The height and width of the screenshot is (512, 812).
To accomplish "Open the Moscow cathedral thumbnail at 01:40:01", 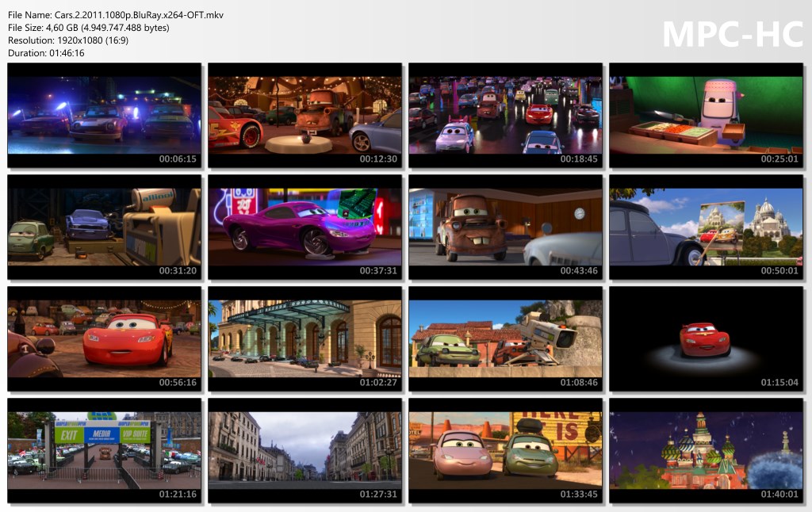I will [x=706, y=451].
